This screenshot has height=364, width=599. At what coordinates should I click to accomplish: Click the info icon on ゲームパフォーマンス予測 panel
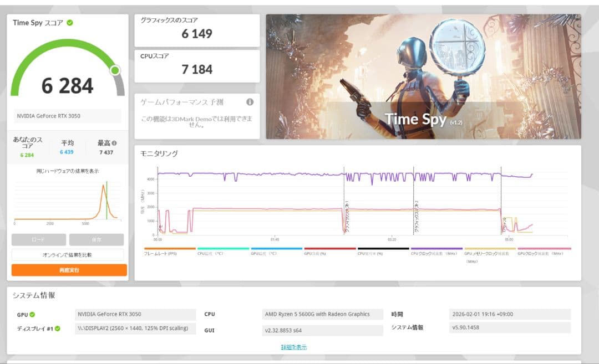point(250,102)
